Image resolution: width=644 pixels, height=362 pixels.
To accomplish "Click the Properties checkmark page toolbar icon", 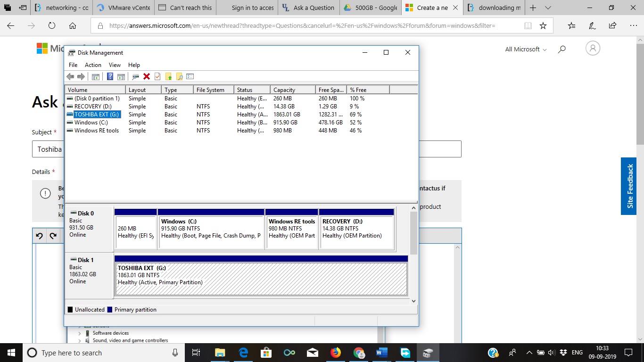I will pos(157,76).
